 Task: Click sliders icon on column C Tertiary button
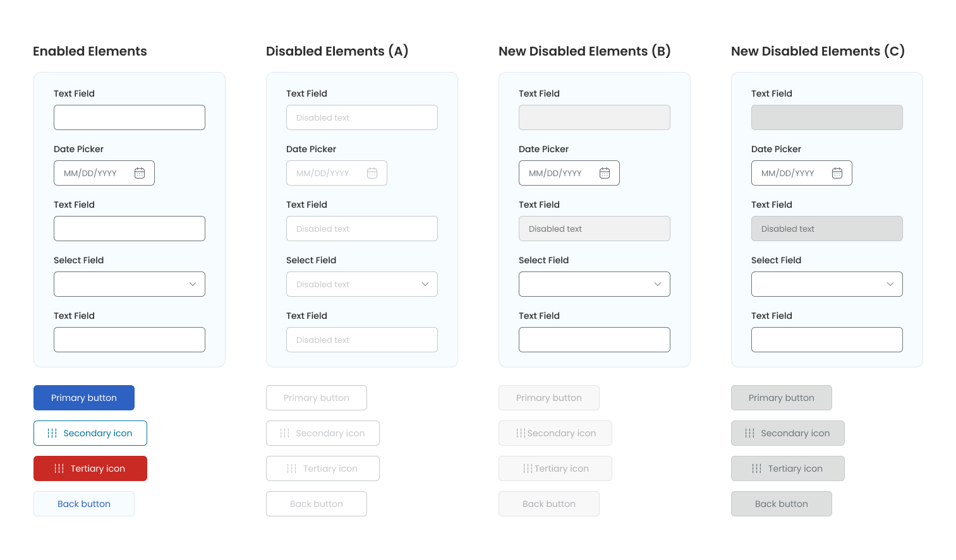(757, 468)
